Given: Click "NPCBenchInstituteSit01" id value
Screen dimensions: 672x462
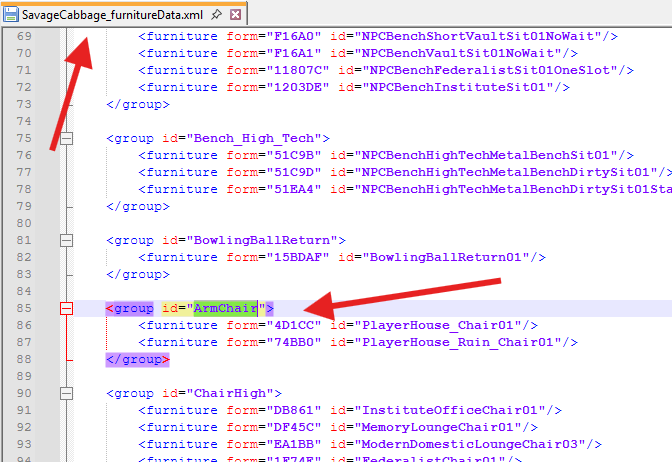Looking at the screenshot, I should click(x=458, y=87).
